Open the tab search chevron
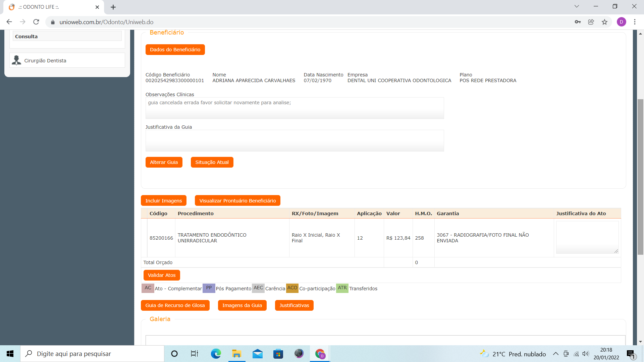 577,6
